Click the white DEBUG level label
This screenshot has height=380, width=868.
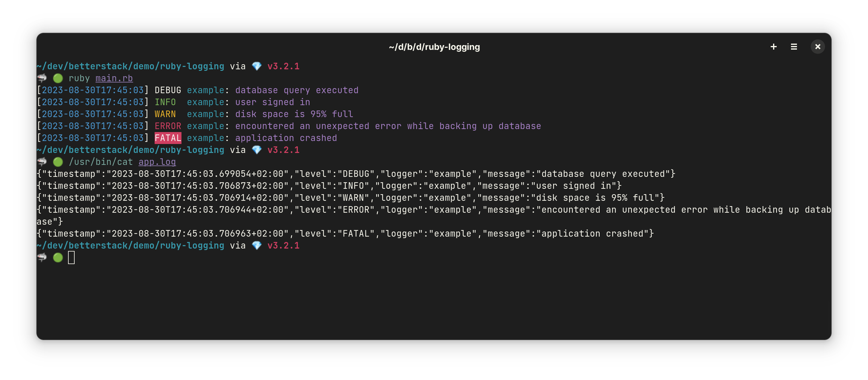point(168,90)
